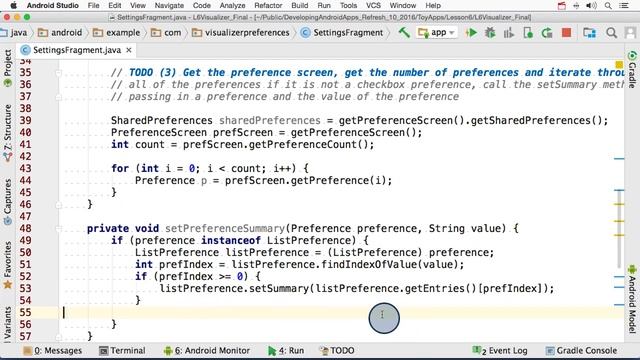This screenshot has width=640, height=360.
Task: Run the app with green play button
Action: pos(471,33)
